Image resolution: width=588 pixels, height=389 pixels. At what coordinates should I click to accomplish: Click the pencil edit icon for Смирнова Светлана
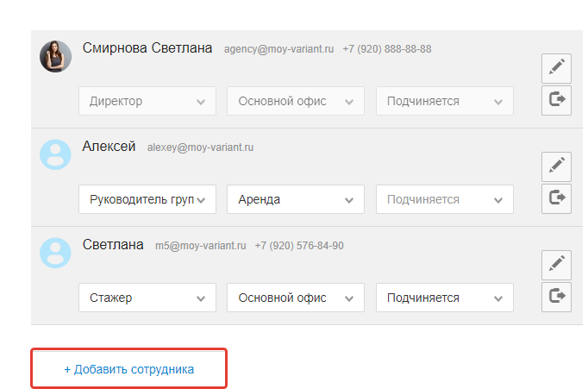556,67
